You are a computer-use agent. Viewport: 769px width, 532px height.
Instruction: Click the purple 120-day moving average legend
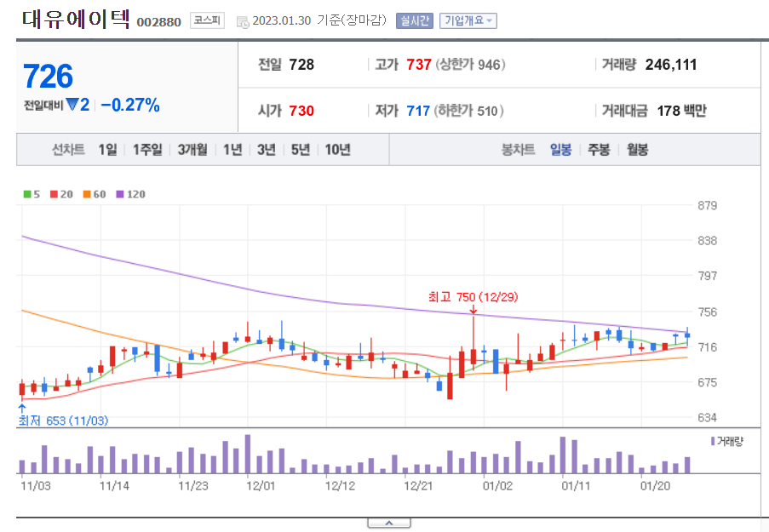(x=130, y=194)
